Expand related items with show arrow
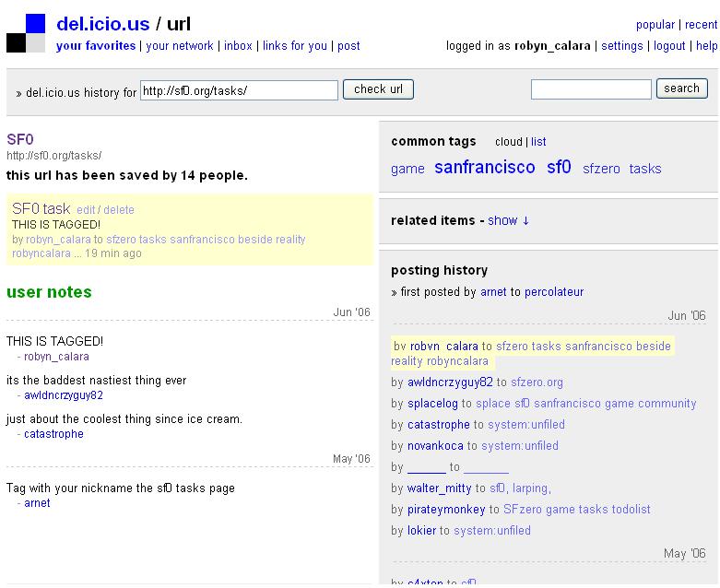 pyautogui.click(x=508, y=220)
